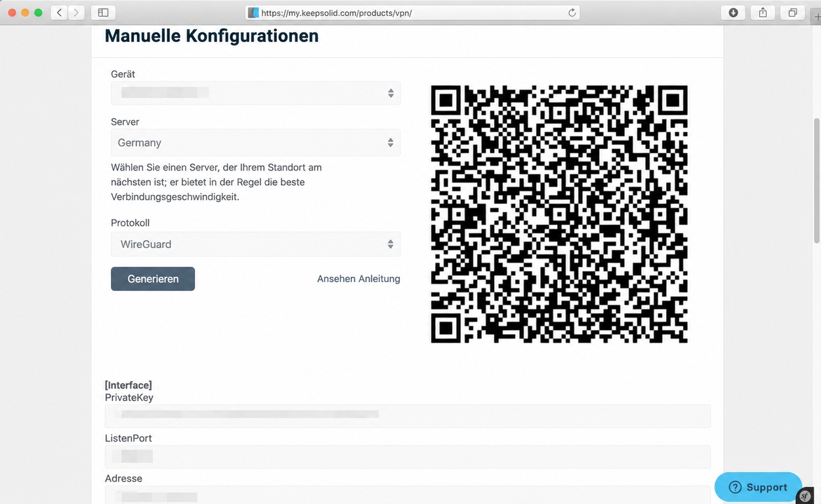Click the Server label
This screenshot has width=821, height=504.
tap(125, 122)
